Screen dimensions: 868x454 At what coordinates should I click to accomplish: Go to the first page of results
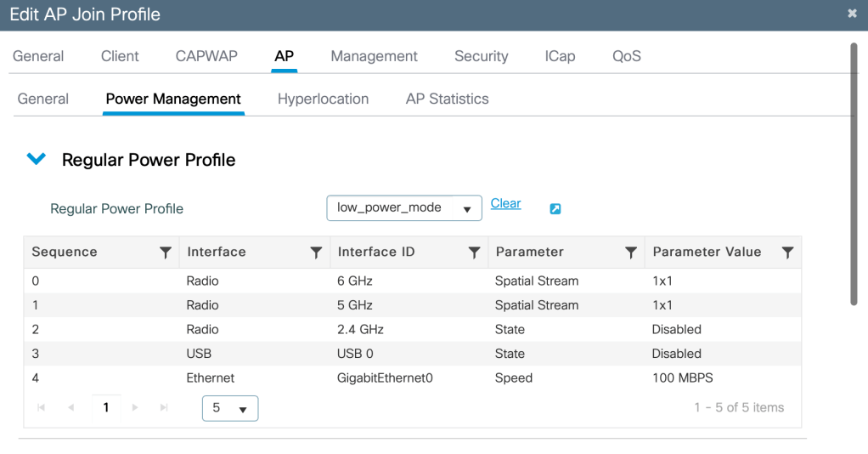(42, 408)
